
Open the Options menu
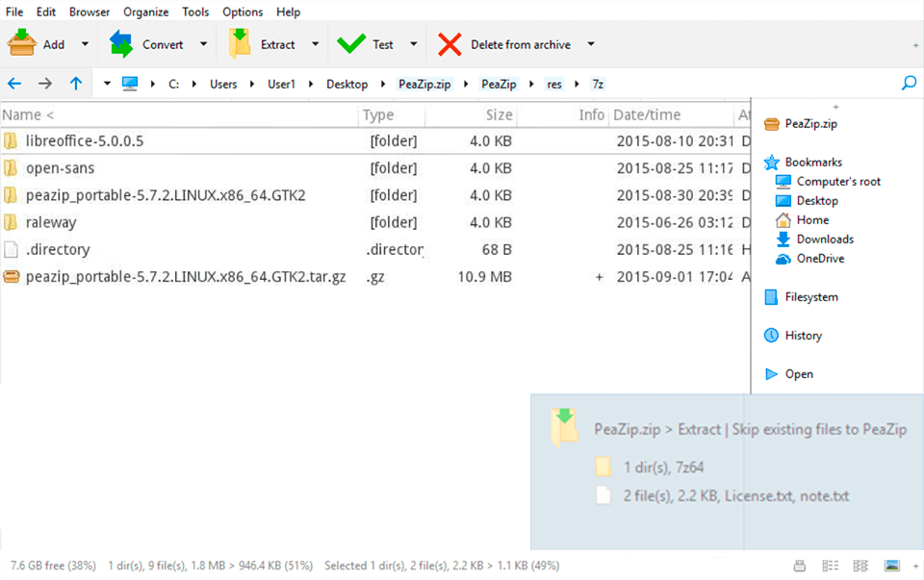[x=243, y=12]
